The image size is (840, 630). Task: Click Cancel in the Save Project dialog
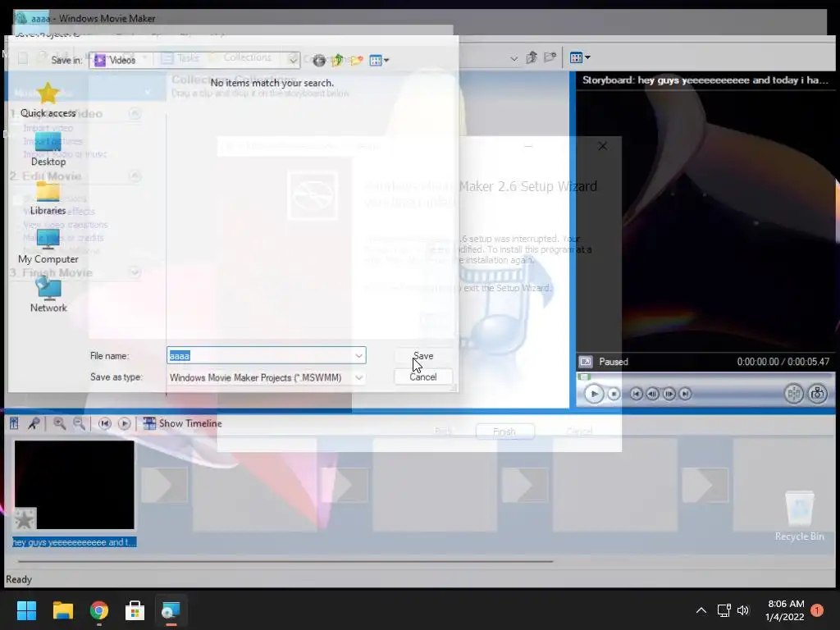pos(423,377)
